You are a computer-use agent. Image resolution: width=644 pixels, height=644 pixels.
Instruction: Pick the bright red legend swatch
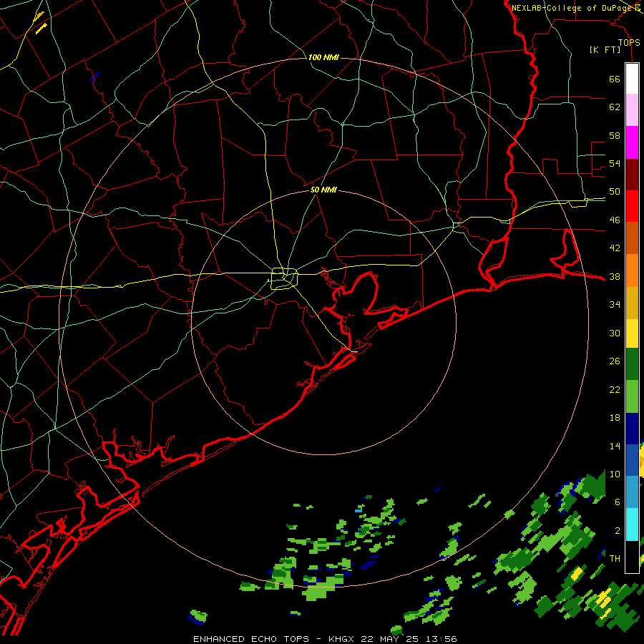point(632,206)
